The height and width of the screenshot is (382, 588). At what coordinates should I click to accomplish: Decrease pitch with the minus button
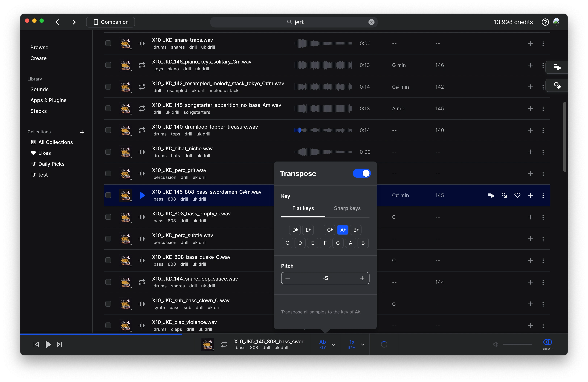pos(288,278)
